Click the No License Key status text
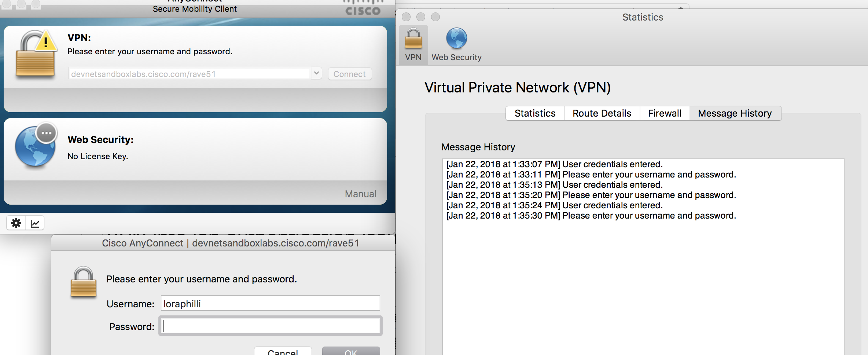Viewport: 868px width, 355px height. 98,156
